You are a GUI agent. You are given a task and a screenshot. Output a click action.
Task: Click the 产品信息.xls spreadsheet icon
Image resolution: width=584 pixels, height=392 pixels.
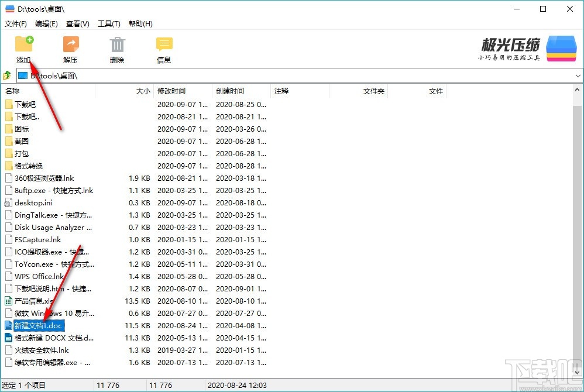click(8, 301)
